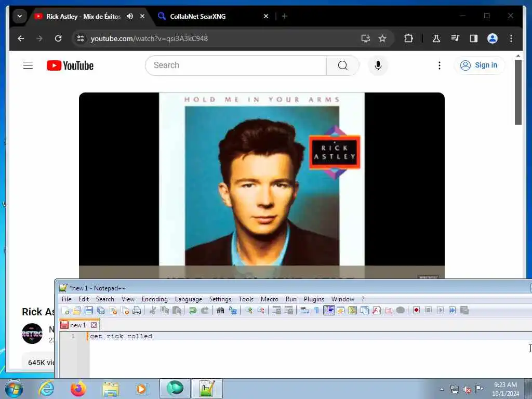Screen dimensions: 532x399
Task: Open Replace dialog from Notepad++ toolbar
Action: (233, 311)
